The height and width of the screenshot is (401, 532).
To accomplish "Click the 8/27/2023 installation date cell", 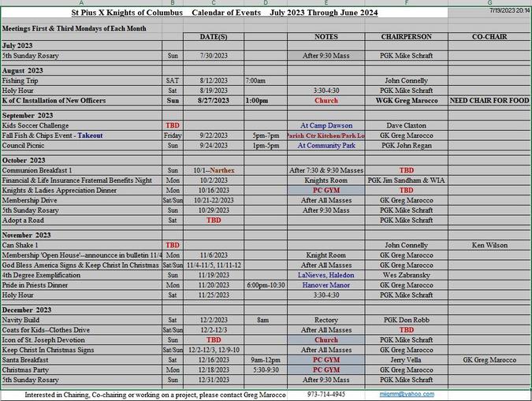I will pos(213,101).
